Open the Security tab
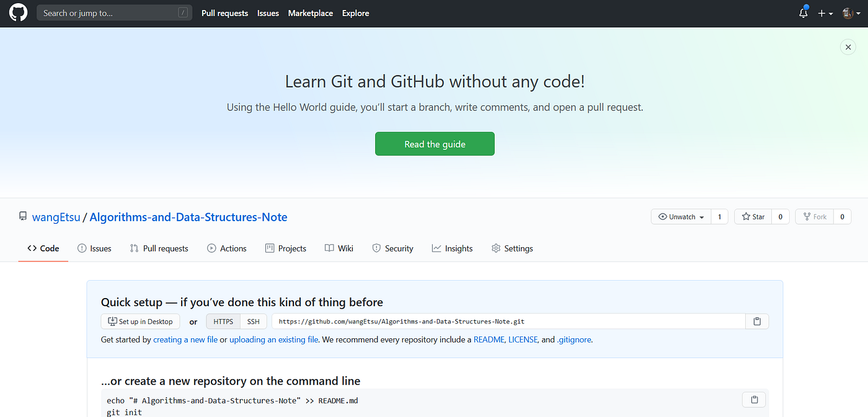868x417 pixels. tap(392, 248)
